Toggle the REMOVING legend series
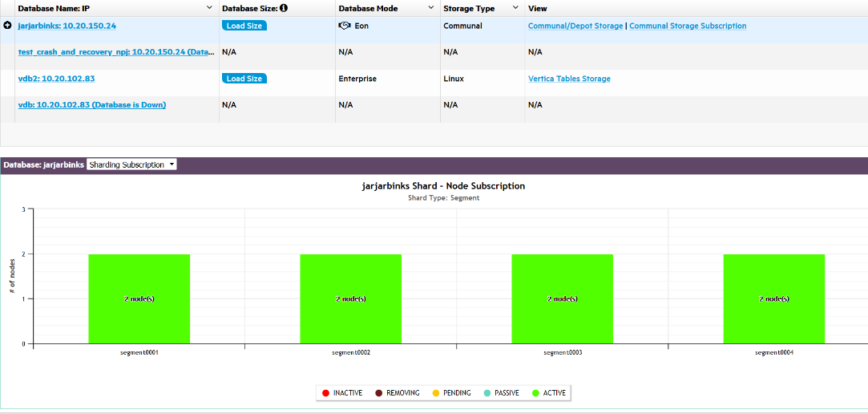The width and height of the screenshot is (868, 414). pyautogui.click(x=397, y=393)
